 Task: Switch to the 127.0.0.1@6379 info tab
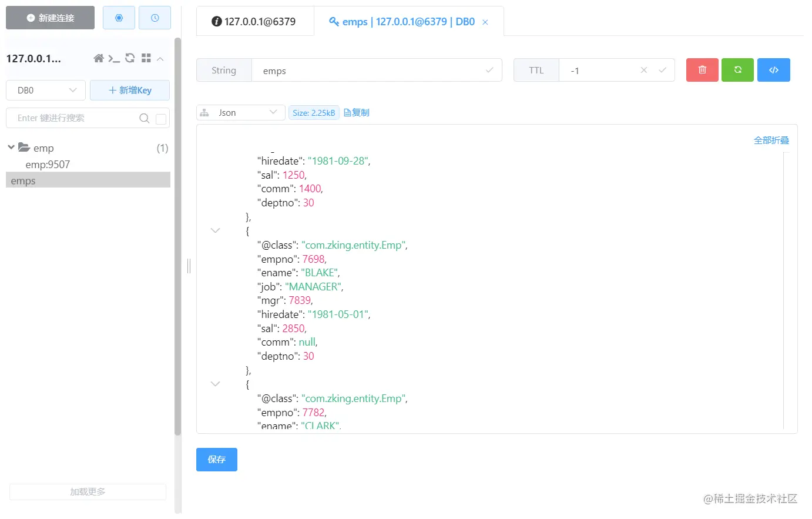(x=254, y=22)
